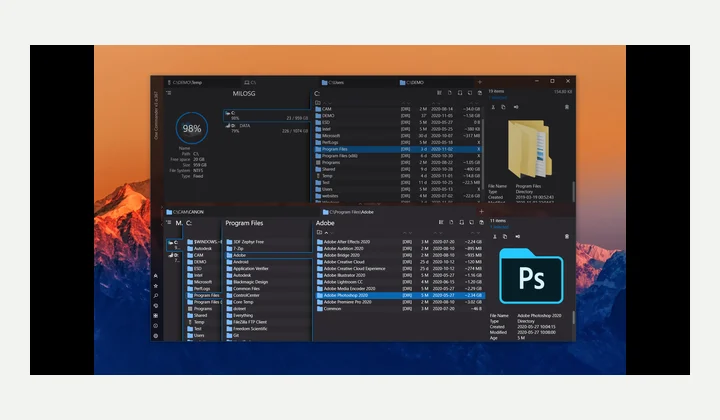Select FileZilla FTP Client folder
The width and height of the screenshot is (720, 420).
268,322
